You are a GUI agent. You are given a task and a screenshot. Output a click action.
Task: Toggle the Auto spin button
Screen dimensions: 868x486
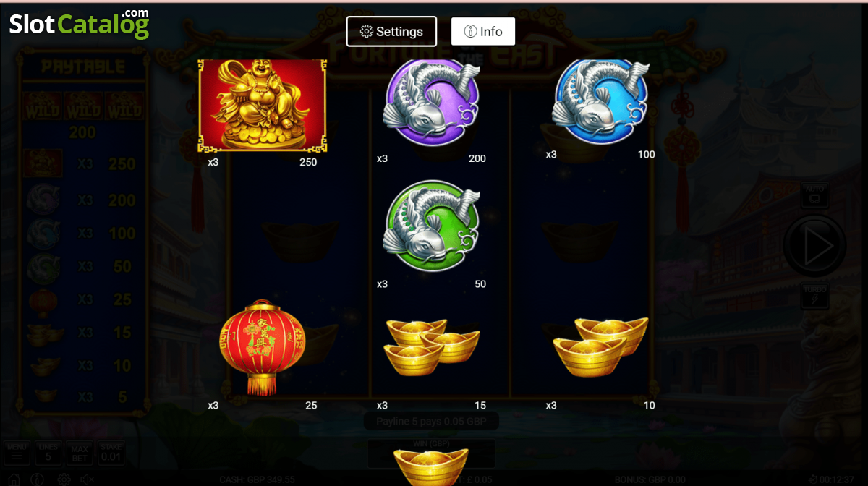pyautogui.click(x=814, y=195)
